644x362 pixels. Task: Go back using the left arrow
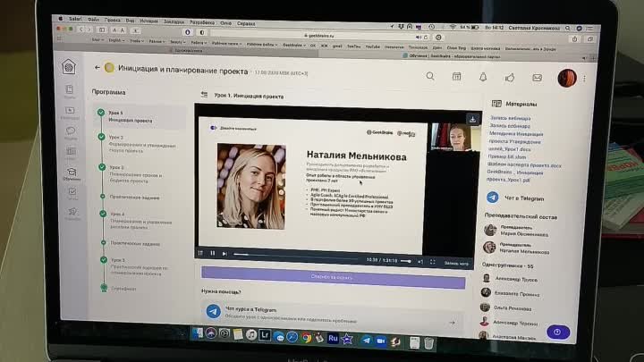tap(97, 67)
